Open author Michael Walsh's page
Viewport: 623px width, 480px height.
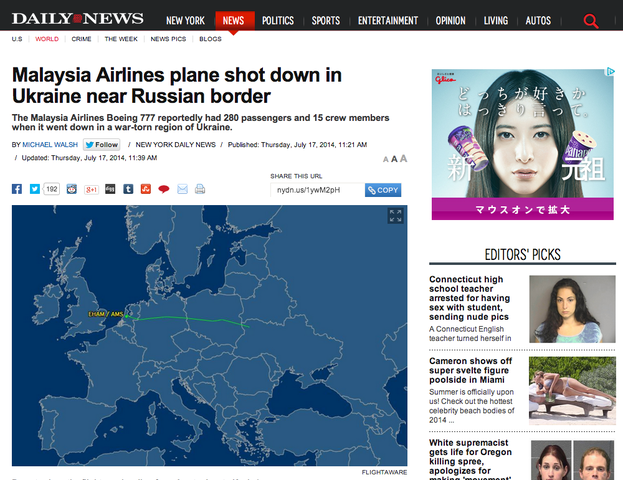click(50, 145)
